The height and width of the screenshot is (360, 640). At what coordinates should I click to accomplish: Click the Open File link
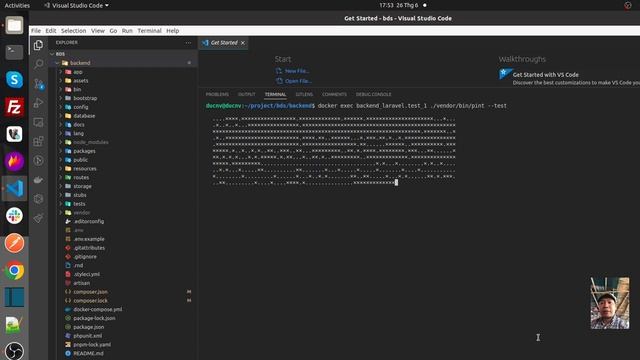click(298, 81)
